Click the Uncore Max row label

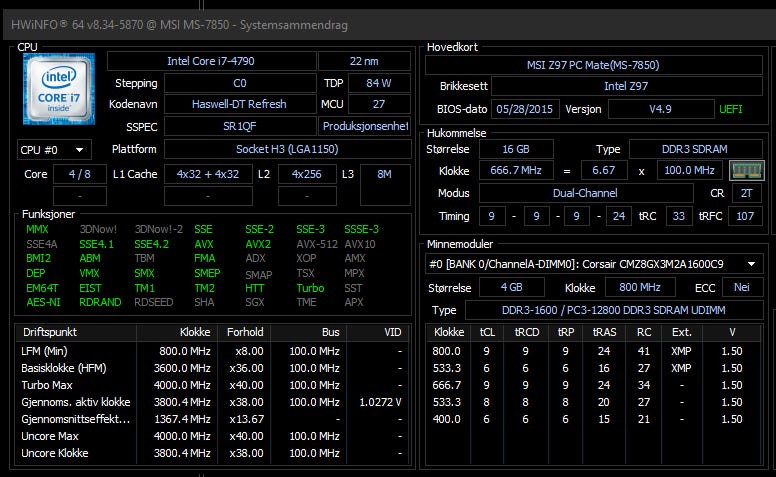pyautogui.click(x=50, y=436)
